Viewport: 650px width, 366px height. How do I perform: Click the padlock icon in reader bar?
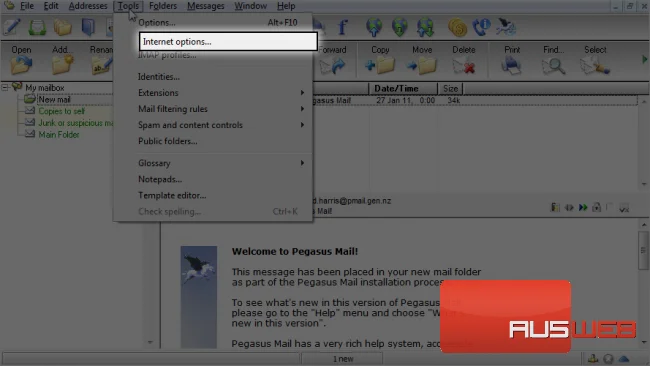click(596, 207)
